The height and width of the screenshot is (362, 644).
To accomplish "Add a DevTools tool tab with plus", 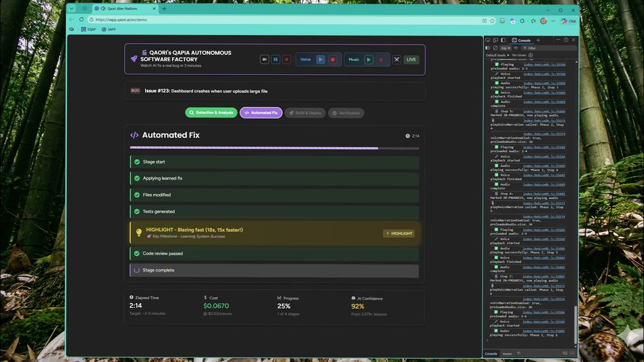I will (x=538, y=40).
